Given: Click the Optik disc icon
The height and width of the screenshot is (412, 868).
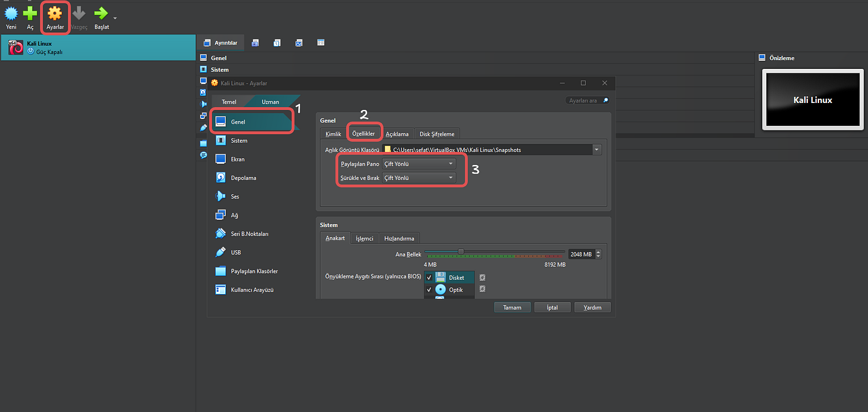Looking at the screenshot, I should [x=440, y=290].
